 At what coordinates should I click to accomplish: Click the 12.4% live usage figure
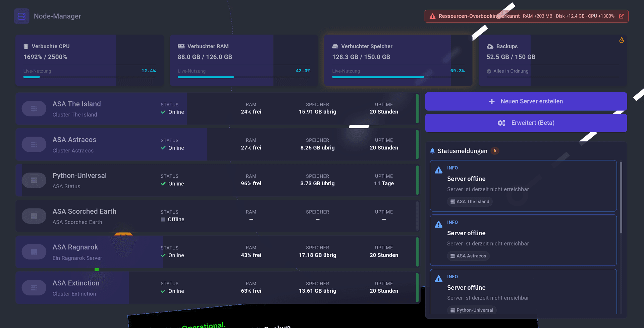point(149,71)
